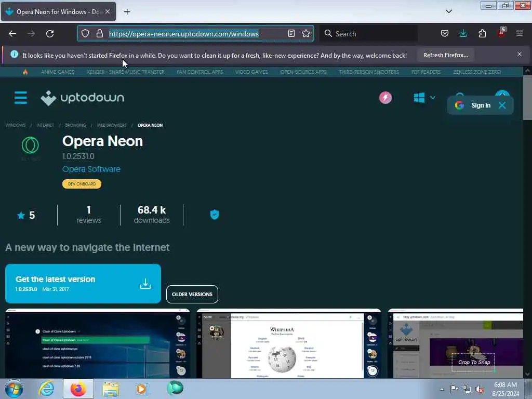Dismiss the Firefox refresh notification bar

(520, 54)
